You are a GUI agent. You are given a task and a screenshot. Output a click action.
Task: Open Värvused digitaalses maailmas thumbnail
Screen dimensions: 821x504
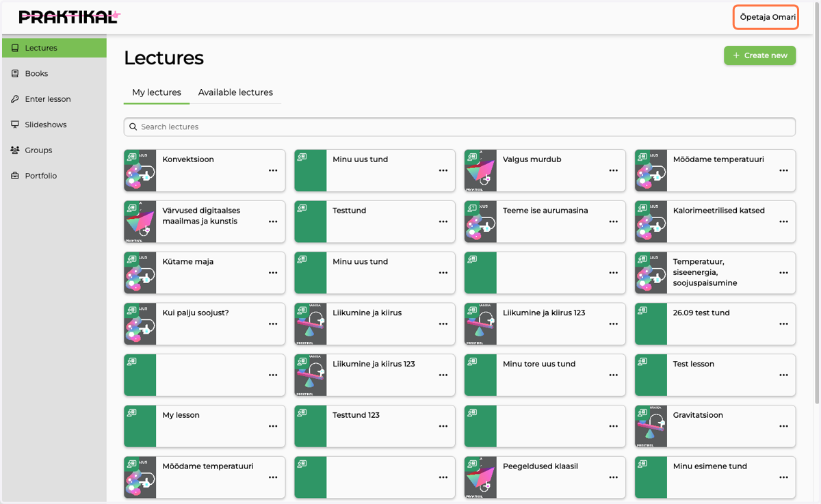140,222
